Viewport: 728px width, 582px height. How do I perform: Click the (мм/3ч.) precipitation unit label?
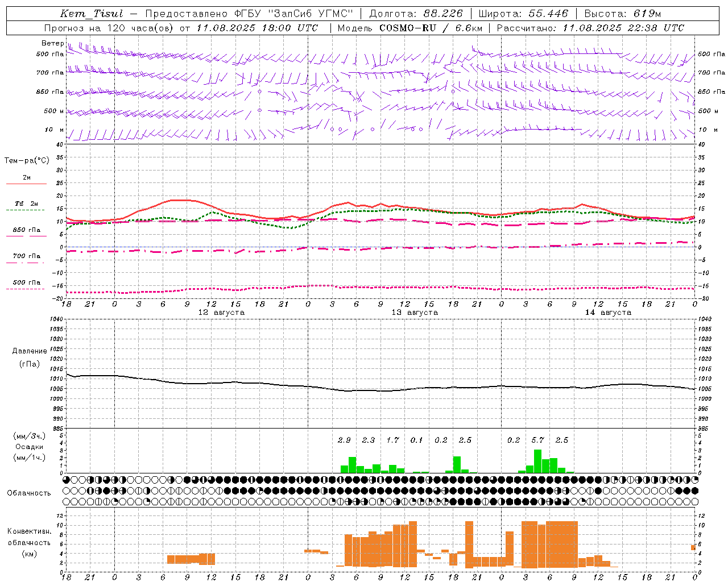tap(30, 436)
